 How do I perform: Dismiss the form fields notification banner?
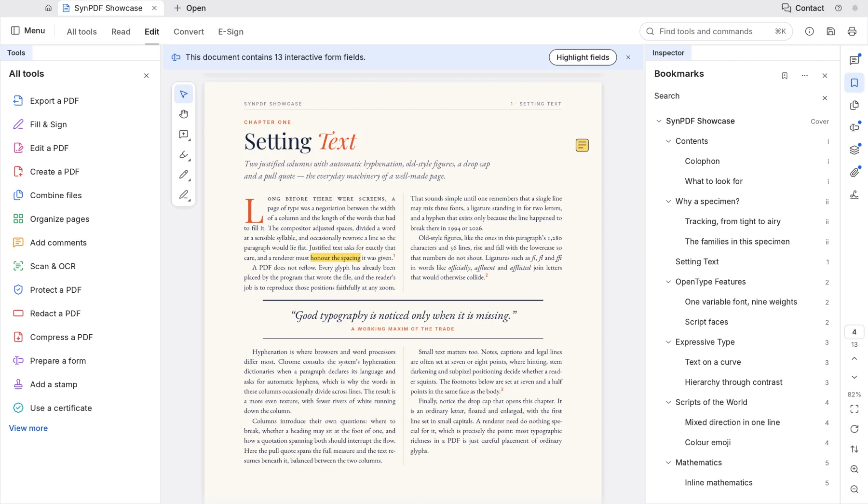tap(628, 57)
